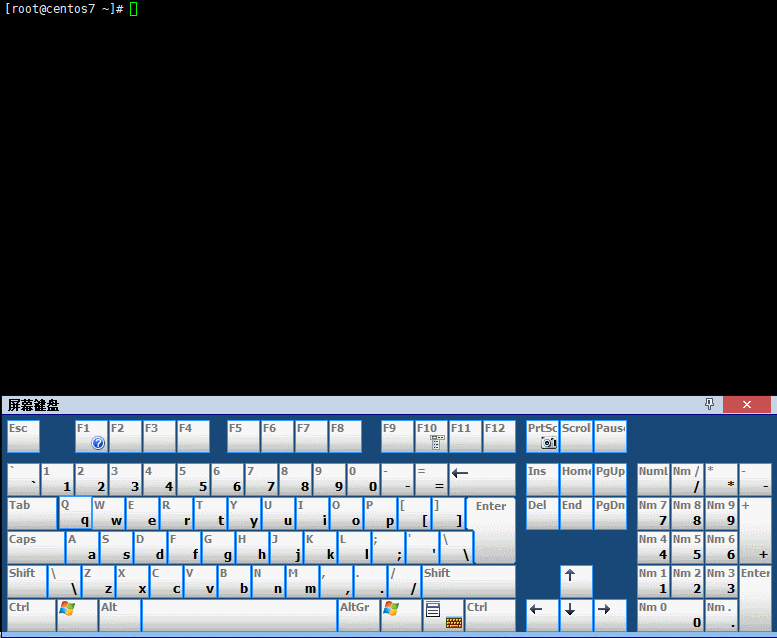Toggle the Caps lock key
Screen dimensions: 777x638
(36, 547)
